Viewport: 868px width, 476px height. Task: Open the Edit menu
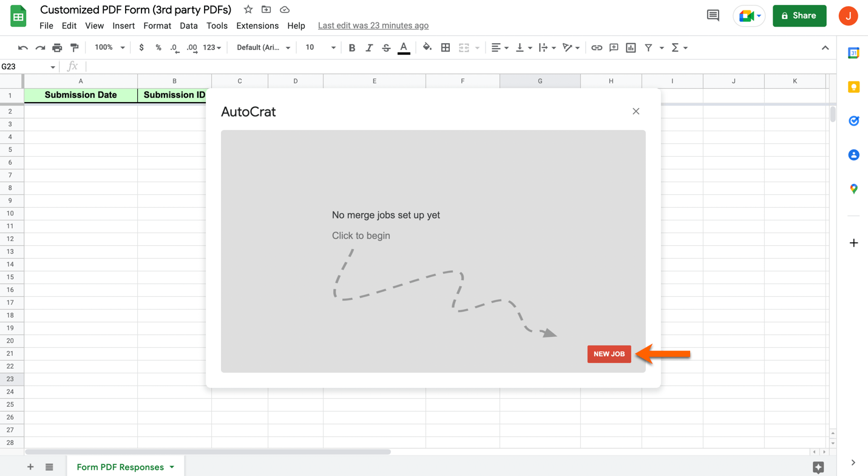[69, 25]
